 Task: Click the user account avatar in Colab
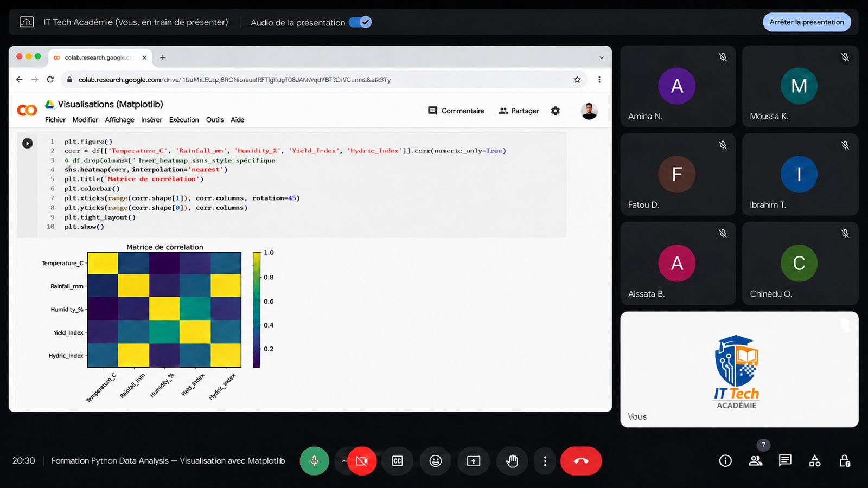point(589,111)
